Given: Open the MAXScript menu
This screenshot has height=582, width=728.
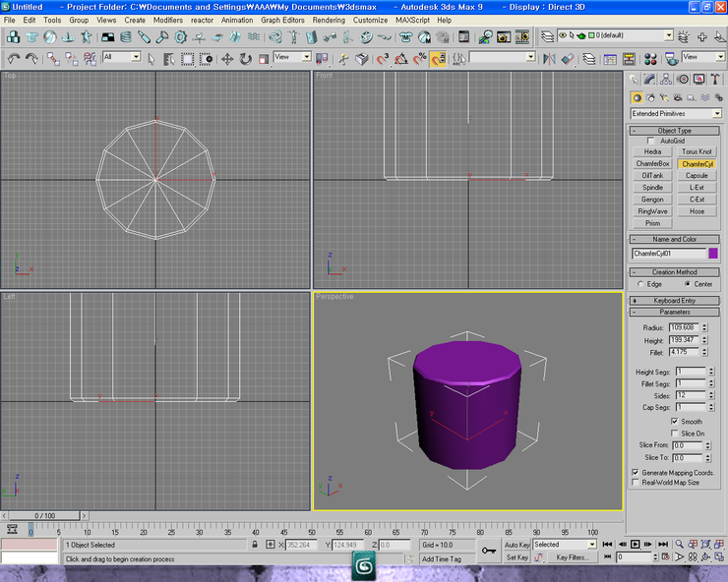Looking at the screenshot, I should pyautogui.click(x=413, y=21).
